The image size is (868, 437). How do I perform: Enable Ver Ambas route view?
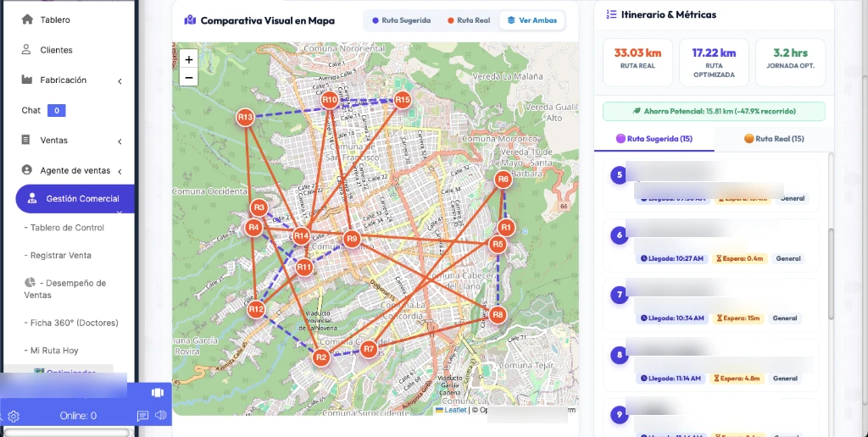tap(532, 20)
